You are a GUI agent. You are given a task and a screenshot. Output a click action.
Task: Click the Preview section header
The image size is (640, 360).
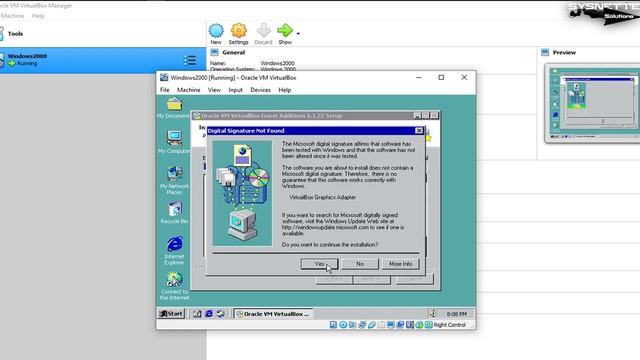pyautogui.click(x=564, y=53)
